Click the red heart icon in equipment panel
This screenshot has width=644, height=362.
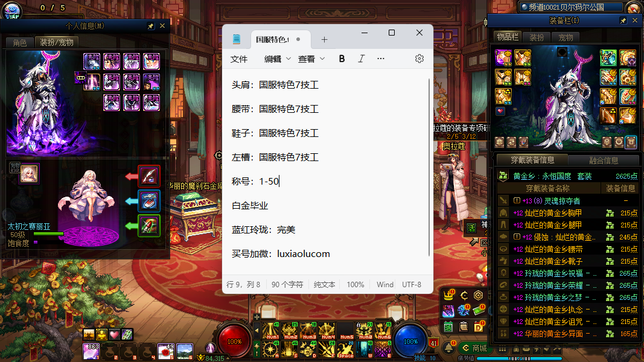click(x=500, y=111)
